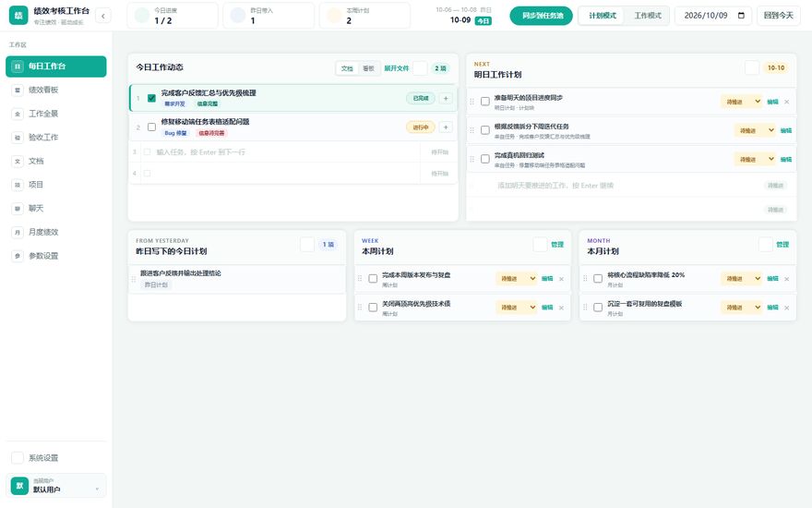Check 完成真机回归测试 task
The image size is (812, 508).
click(485, 159)
